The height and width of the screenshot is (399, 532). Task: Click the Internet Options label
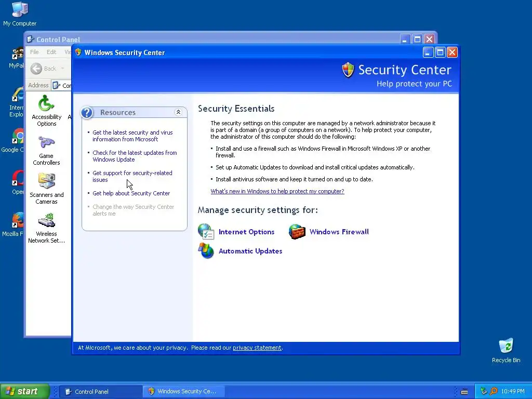[246, 232]
